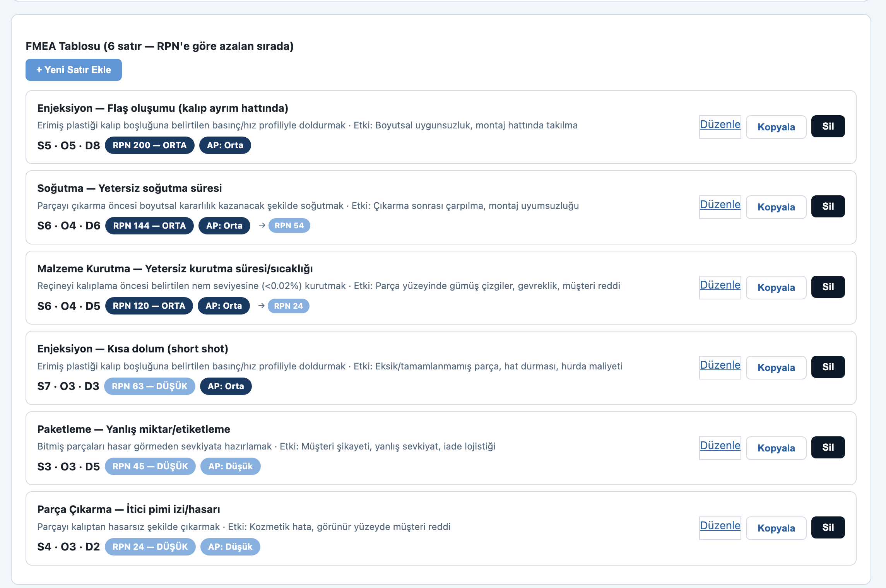
Task: Open Düzenle for İtici pimi izi/hasarı
Action: coord(720,528)
